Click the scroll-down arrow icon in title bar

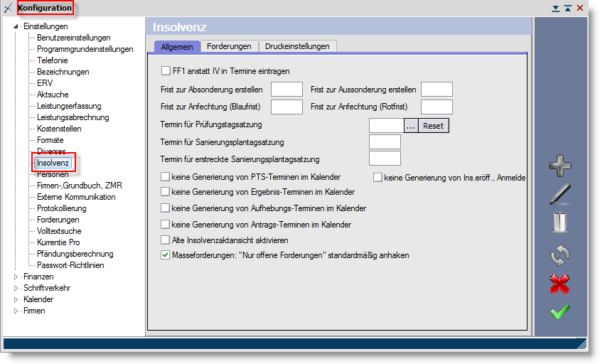pyautogui.click(x=556, y=9)
